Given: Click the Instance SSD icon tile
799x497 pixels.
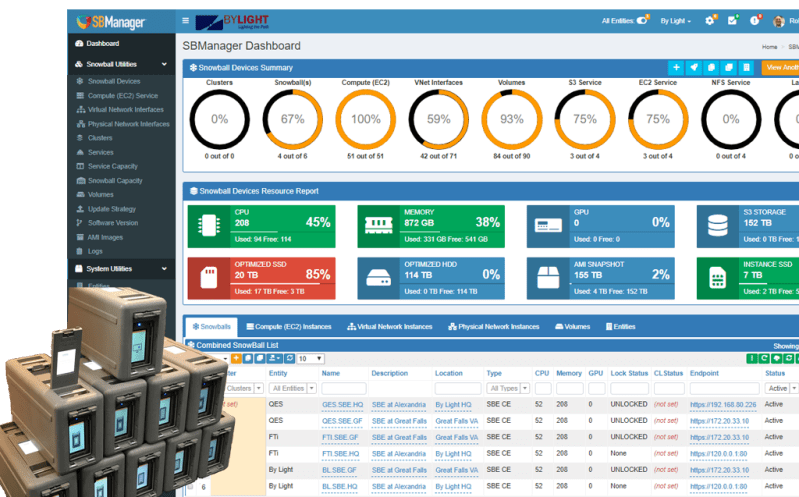Looking at the screenshot, I should 717,278.
